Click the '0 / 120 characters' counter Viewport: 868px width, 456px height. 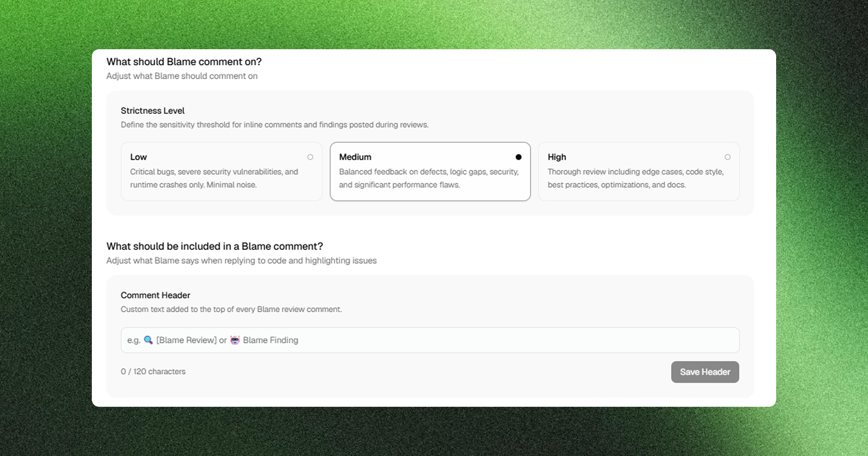point(153,371)
